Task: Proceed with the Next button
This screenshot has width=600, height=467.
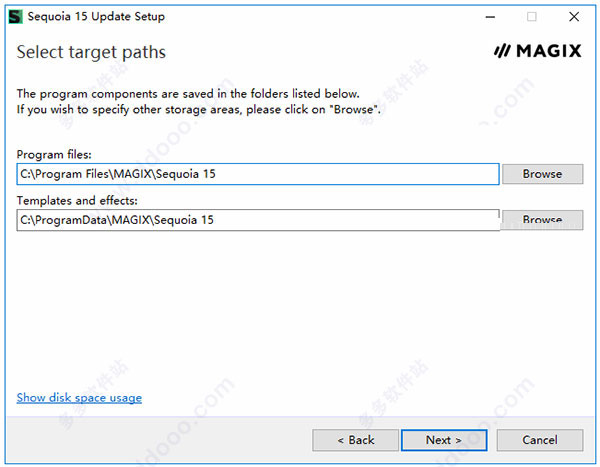Action: coord(444,440)
